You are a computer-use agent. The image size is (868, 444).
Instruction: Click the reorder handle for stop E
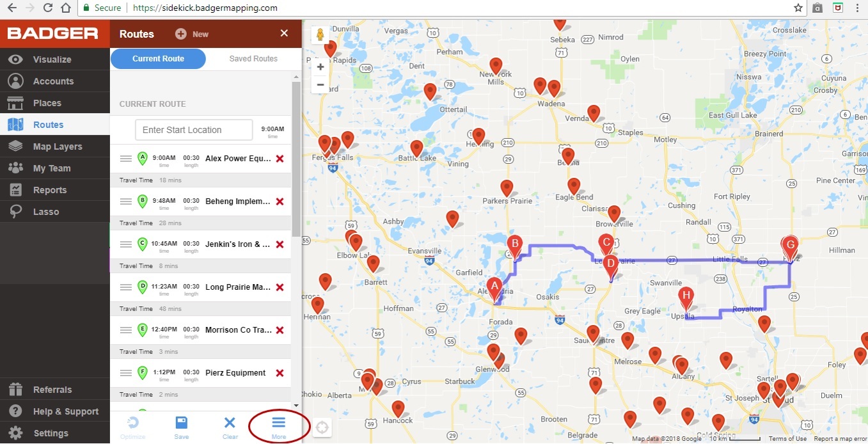(126, 330)
